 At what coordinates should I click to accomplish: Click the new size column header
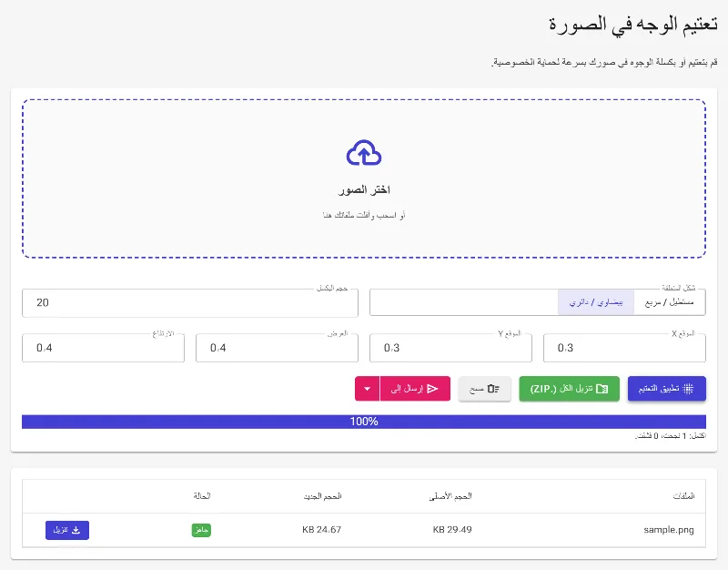[x=323, y=496]
